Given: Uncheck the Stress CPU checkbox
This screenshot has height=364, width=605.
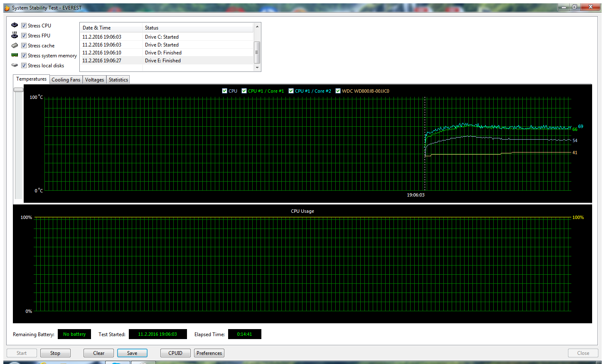Looking at the screenshot, I should (x=24, y=26).
